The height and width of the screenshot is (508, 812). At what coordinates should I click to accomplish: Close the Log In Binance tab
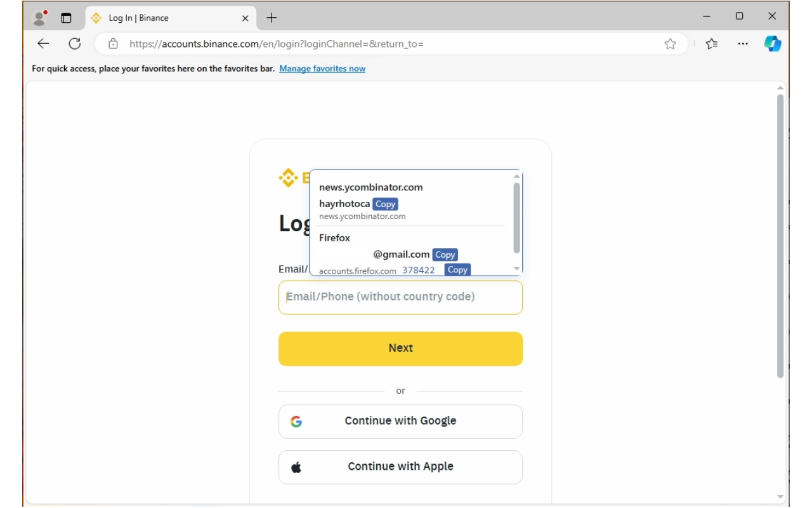(x=246, y=18)
